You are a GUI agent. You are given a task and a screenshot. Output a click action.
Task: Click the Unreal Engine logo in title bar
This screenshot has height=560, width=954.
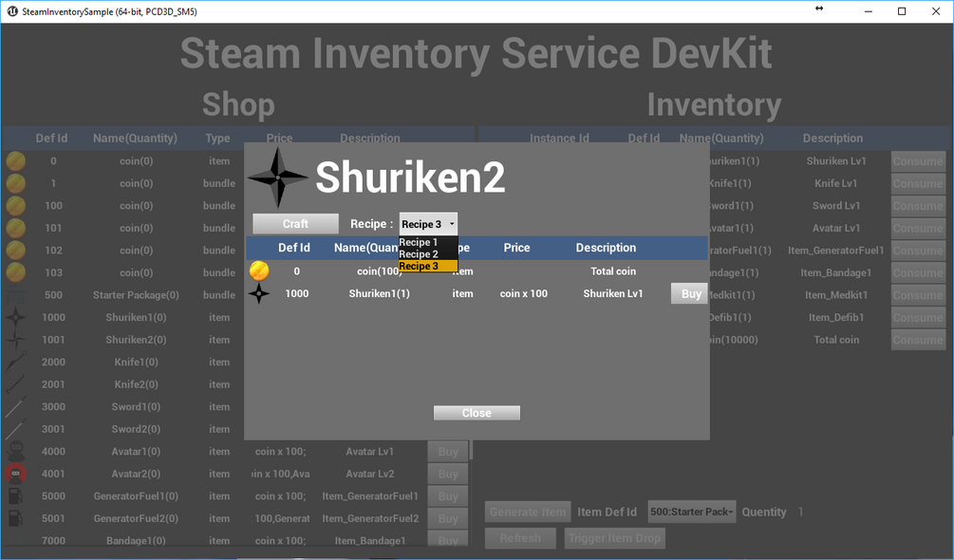coord(11,11)
